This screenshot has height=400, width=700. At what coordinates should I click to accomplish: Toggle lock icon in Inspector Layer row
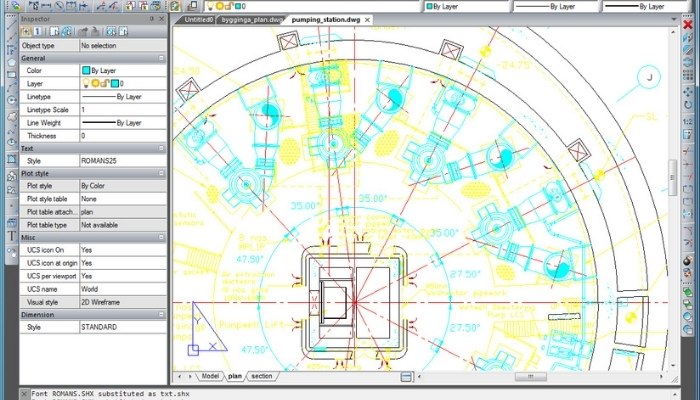pyautogui.click(x=104, y=83)
